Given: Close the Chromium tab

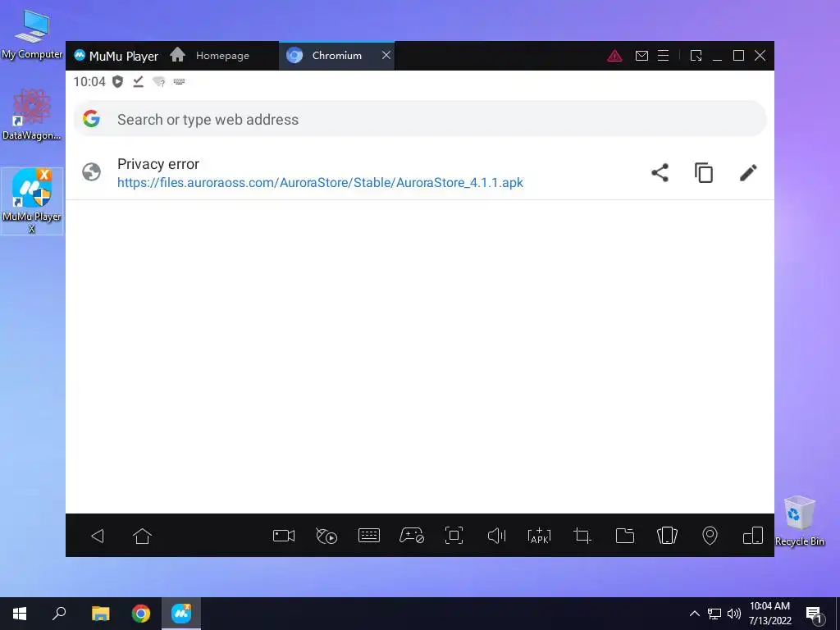Looking at the screenshot, I should (386, 55).
